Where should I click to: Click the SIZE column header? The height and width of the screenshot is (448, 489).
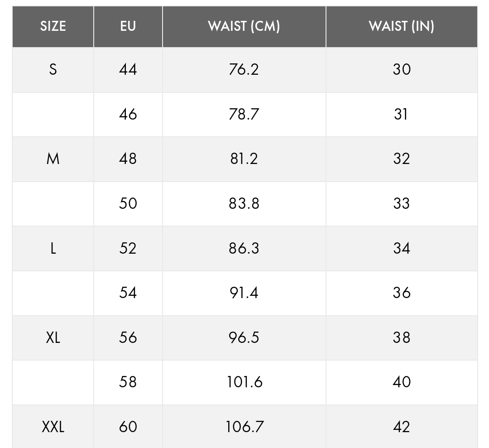coord(53,26)
